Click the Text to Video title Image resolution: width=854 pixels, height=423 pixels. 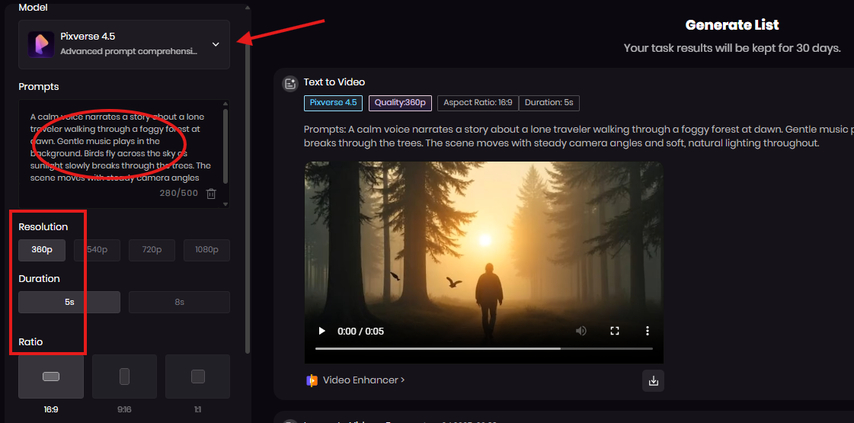click(334, 82)
